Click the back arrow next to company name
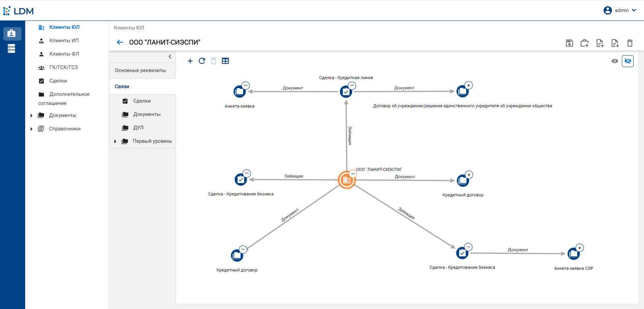 coord(120,42)
